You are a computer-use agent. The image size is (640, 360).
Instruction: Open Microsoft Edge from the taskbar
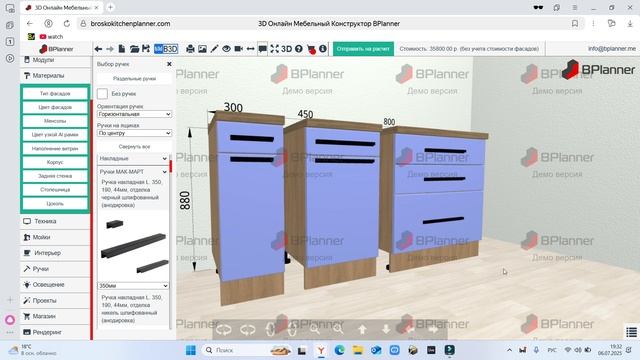pyautogui.click(x=339, y=350)
